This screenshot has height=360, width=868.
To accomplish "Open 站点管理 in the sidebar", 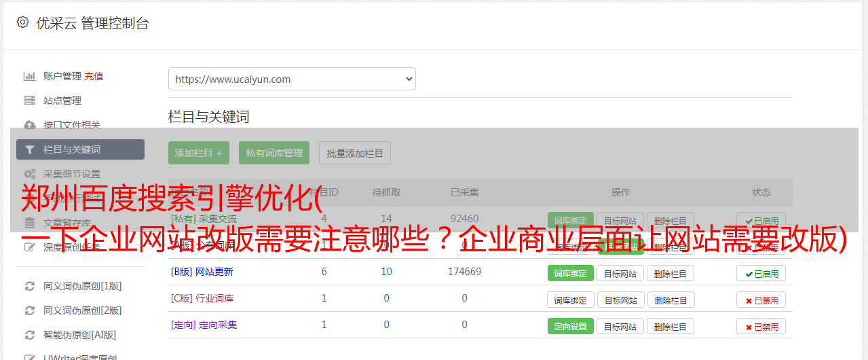I will click(x=62, y=101).
